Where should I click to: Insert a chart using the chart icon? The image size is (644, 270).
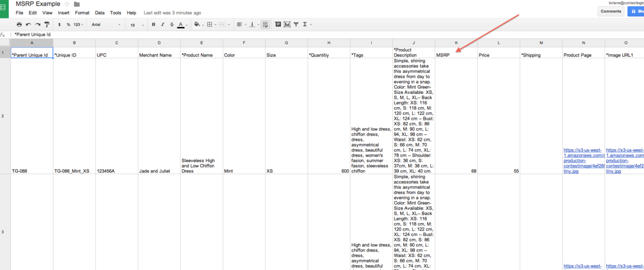tap(287, 25)
